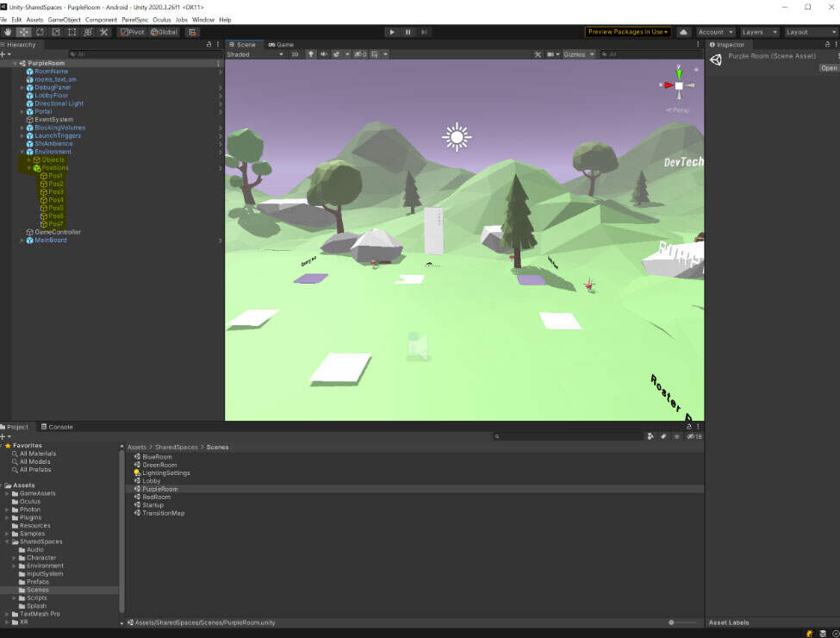Select the Scale tool
The image size is (840, 638).
tap(56, 32)
